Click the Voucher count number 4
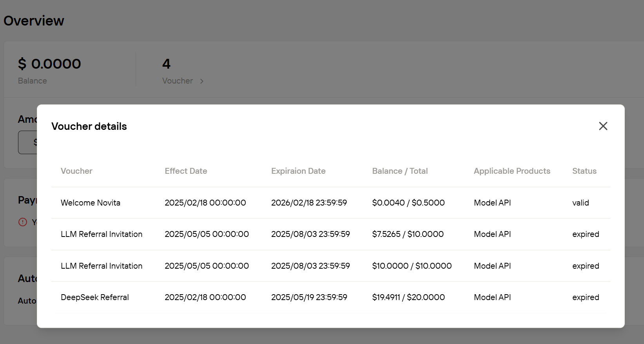Screen dimensions: 644x344 (166, 64)
